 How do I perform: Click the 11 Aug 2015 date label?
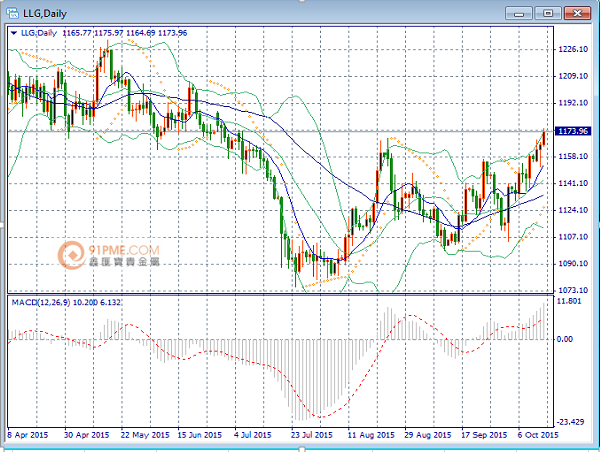point(371,435)
